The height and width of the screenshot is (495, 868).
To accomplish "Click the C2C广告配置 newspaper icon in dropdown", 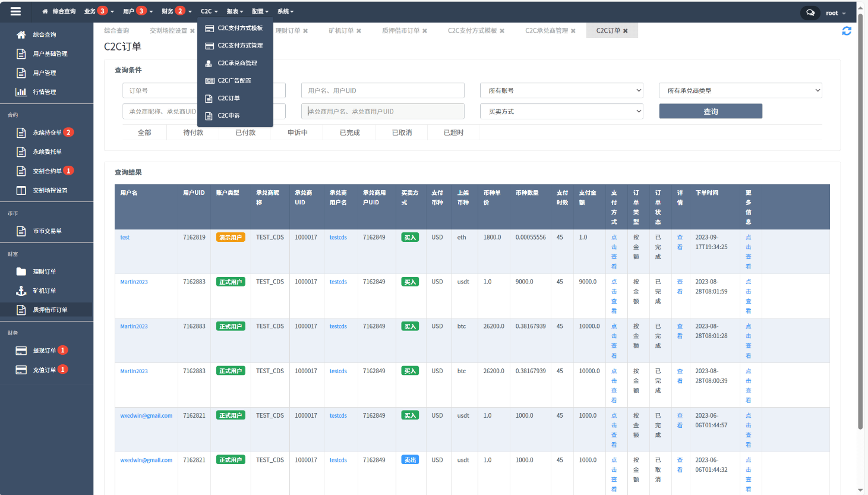I will click(x=209, y=80).
